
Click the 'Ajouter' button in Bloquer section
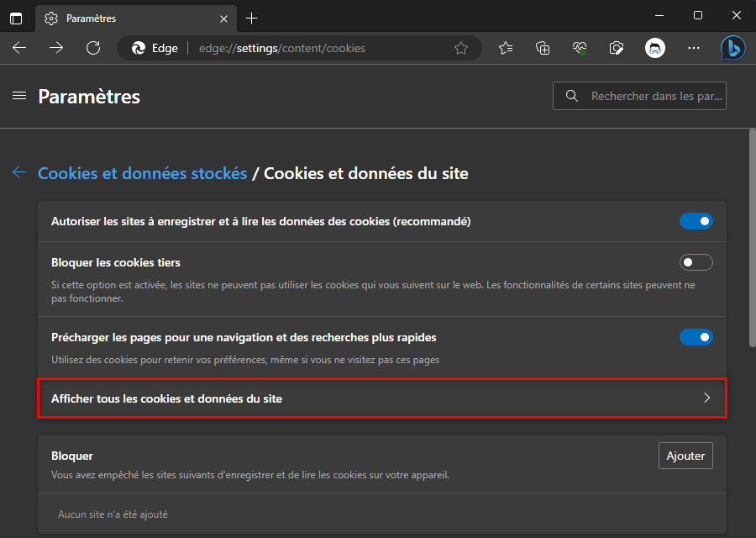tap(685, 456)
